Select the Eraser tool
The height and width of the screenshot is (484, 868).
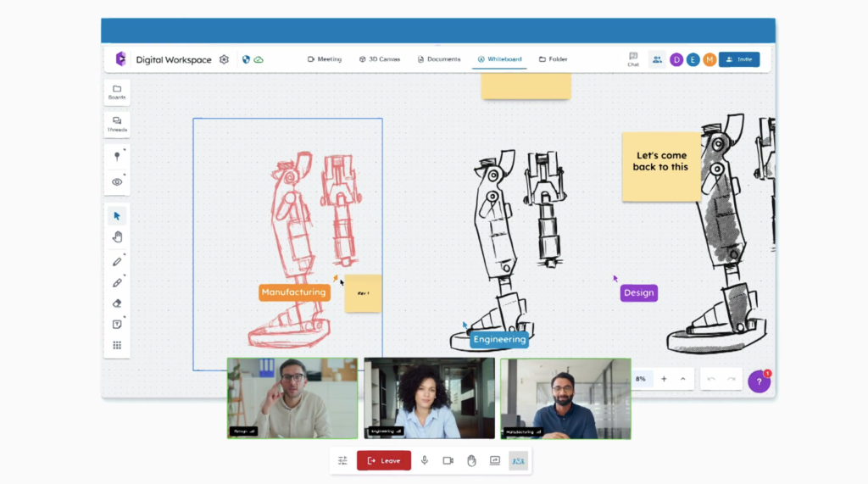tap(117, 303)
